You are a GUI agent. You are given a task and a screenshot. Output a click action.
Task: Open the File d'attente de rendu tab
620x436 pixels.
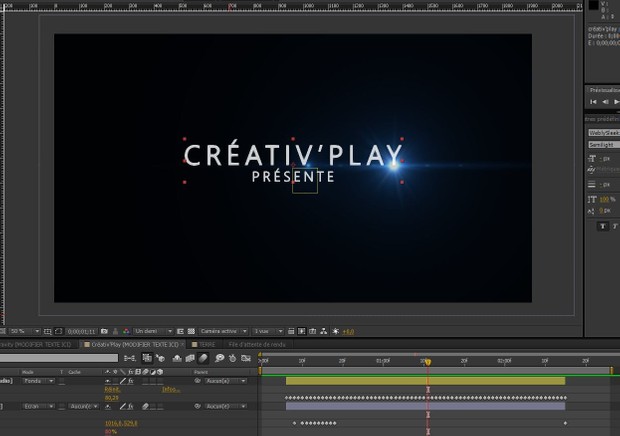point(257,345)
